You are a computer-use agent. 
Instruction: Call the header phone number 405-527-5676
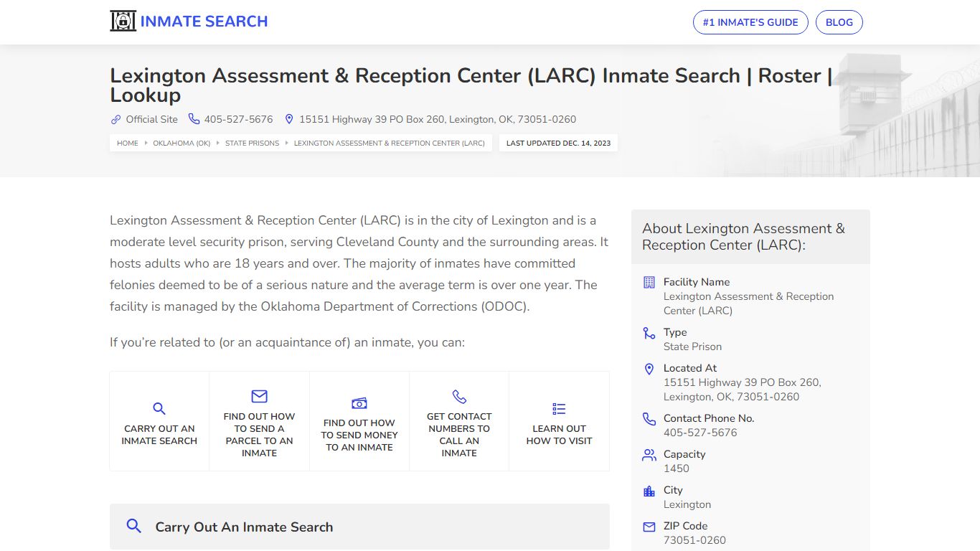tap(238, 119)
